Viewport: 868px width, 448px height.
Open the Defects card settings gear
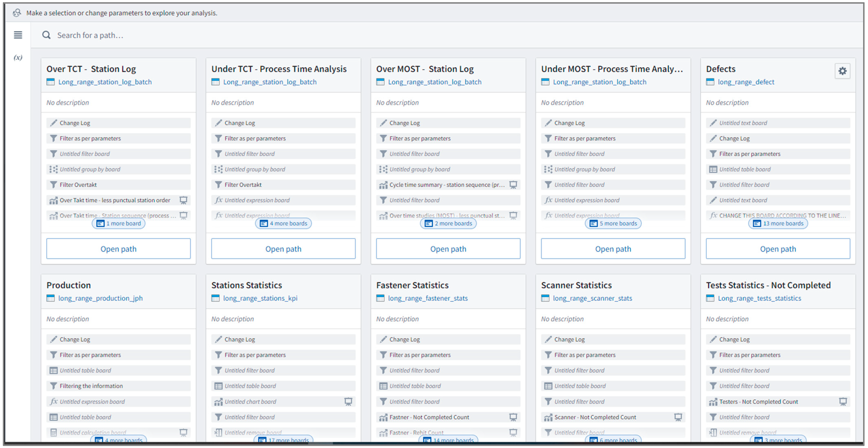[x=842, y=71]
